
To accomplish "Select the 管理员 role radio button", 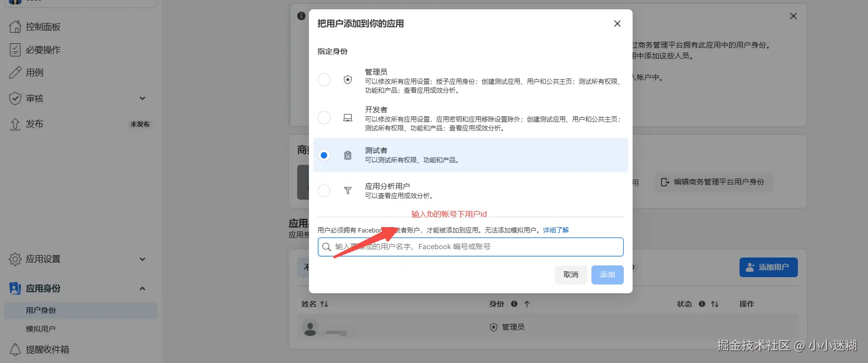I will pyautogui.click(x=324, y=79).
